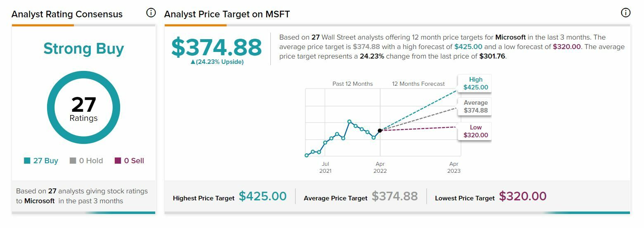Click the Average $374.88 chart callout
644x228 pixels.
click(475, 106)
